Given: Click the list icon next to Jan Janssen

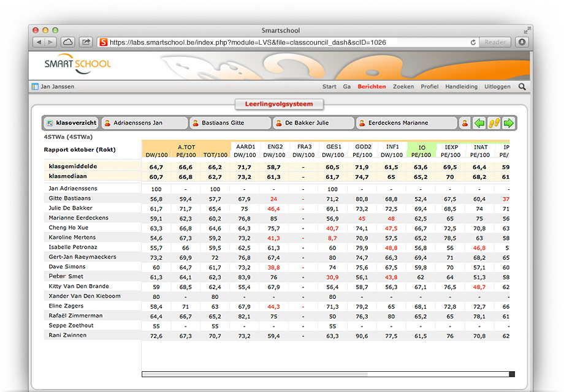Looking at the screenshot, I should 34,86.
